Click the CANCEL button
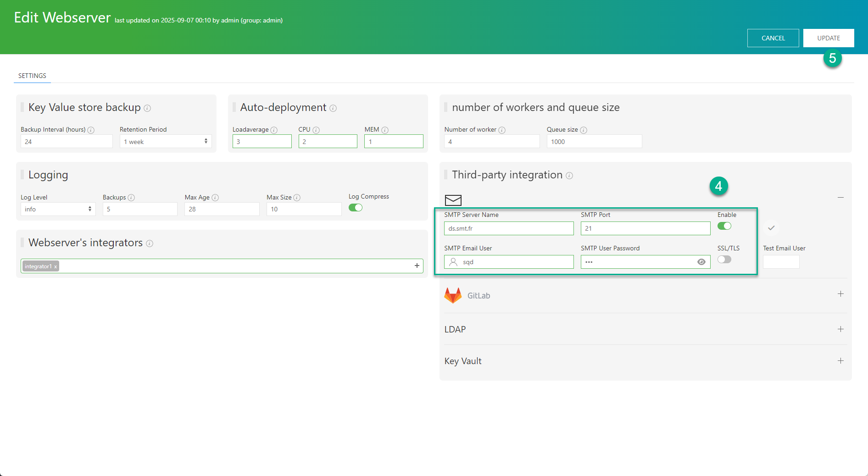 pos(773,38)
